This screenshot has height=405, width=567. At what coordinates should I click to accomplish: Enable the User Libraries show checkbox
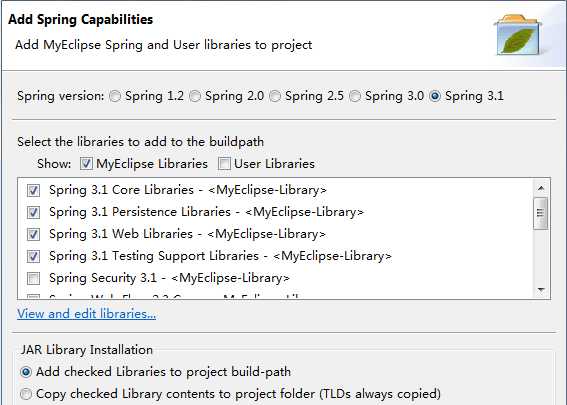pos(224,163)
